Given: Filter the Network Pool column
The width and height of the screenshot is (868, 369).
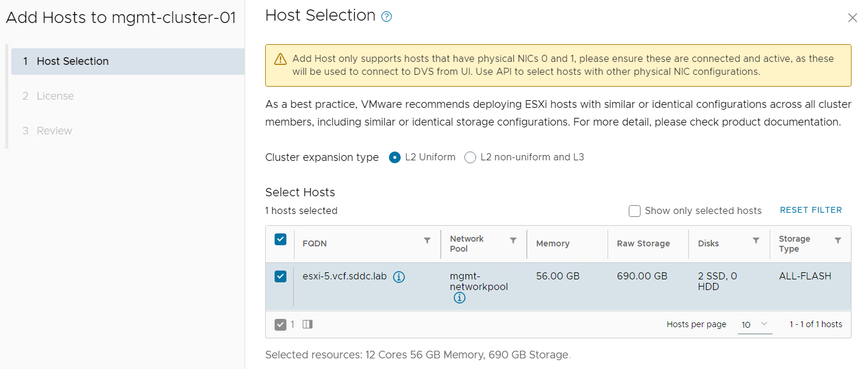Looking at the screenshot, I should 513,240.
